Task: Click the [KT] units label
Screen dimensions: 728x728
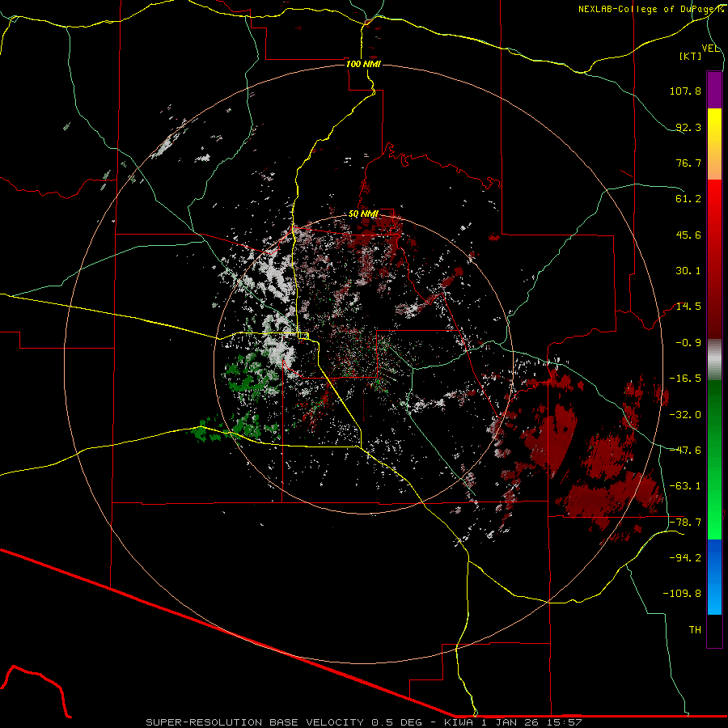Action: coord(691,56)
